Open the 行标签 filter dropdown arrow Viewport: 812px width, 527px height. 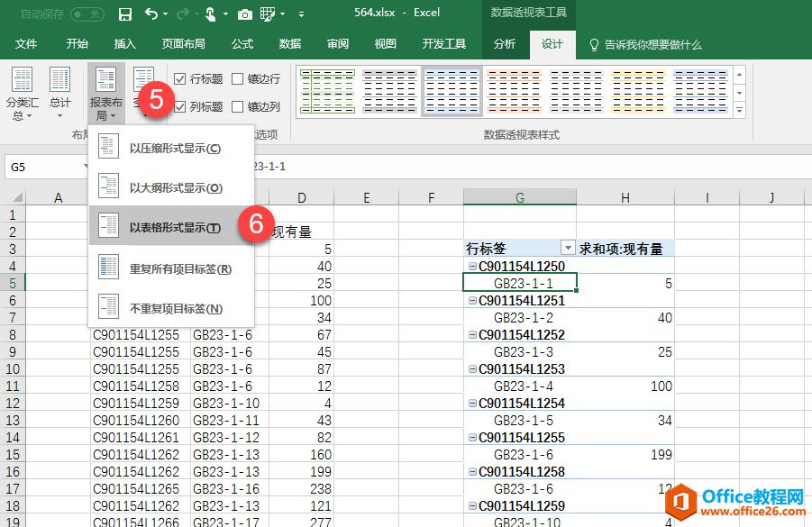click(x=568, y=248)
